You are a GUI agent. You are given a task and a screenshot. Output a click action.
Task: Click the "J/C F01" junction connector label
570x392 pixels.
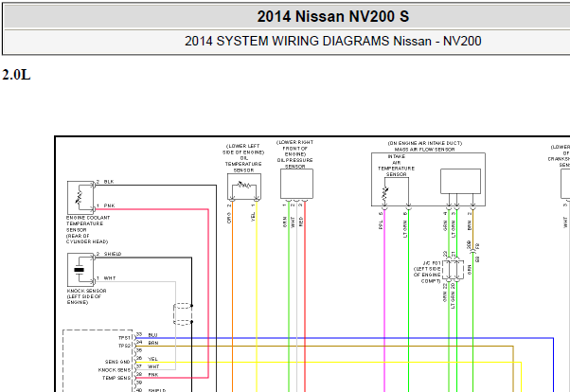[x=428, y=272]
